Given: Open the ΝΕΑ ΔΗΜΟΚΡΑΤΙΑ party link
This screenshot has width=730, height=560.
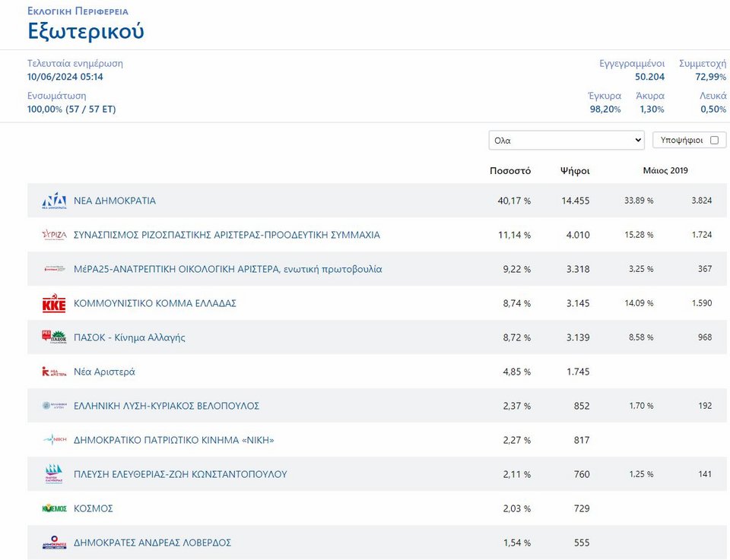Looking at the screenshot, I should coord(115,201).
